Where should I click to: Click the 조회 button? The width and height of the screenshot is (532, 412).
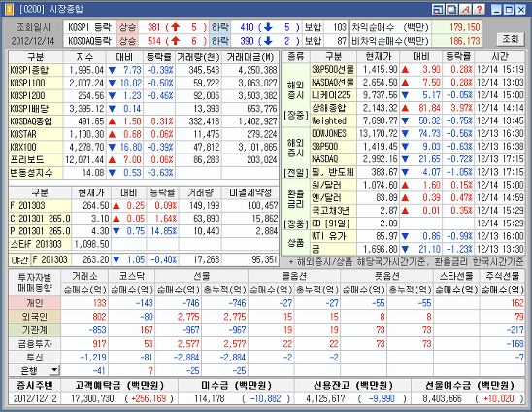pos(510,39)
